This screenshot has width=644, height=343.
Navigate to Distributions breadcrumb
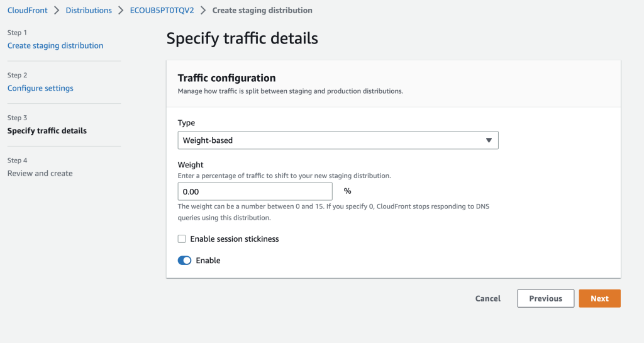(89, 11)
